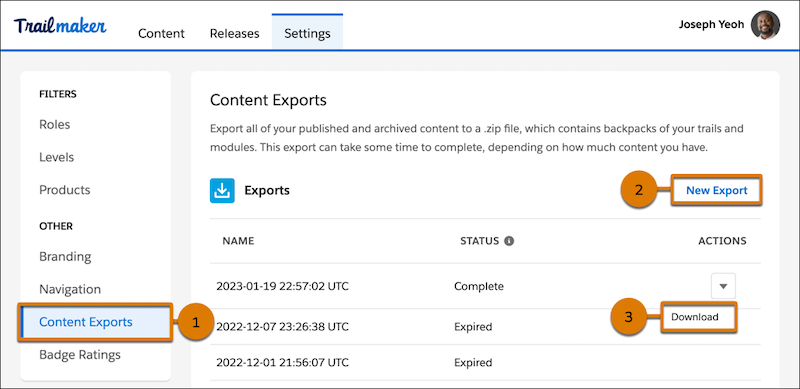Click the Exports section title

[x=267, y=190]
